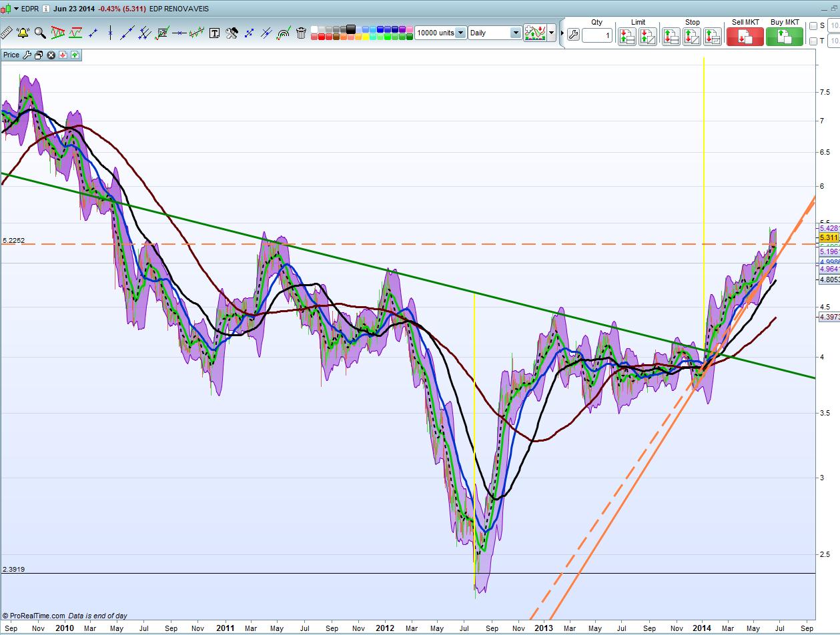Image resolution: width=840 pixels, height=635 pixels.
Task: Open chart style dropdown arrow
Action: click(551, 33)
